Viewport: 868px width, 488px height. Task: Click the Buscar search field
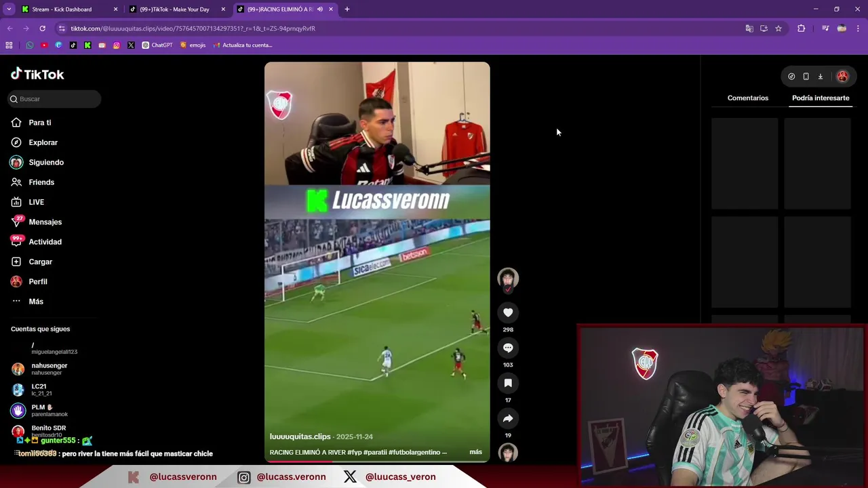(54, 99)
